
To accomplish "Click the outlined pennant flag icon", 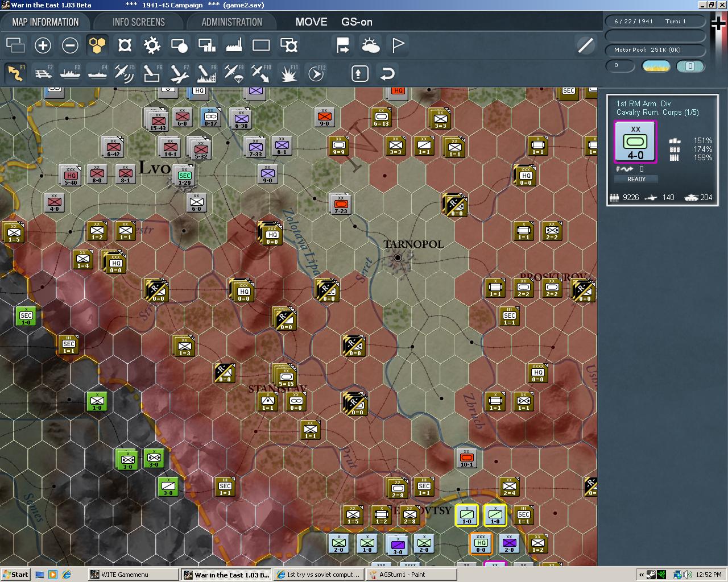I will click(398, 45).
